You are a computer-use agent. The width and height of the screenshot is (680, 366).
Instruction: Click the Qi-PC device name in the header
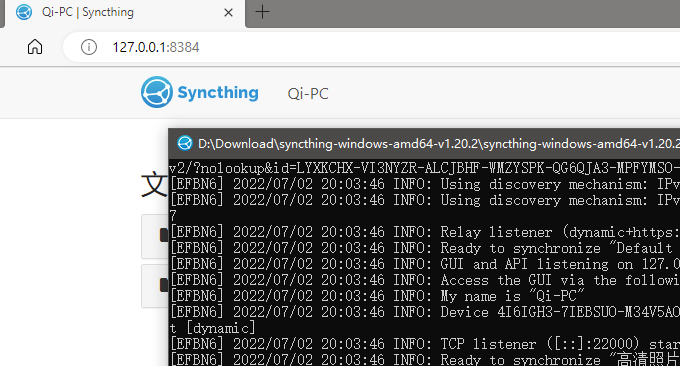308,94
